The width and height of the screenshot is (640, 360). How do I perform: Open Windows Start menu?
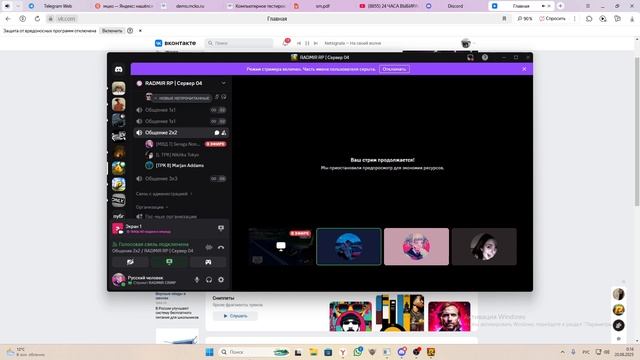coord(209,352)
